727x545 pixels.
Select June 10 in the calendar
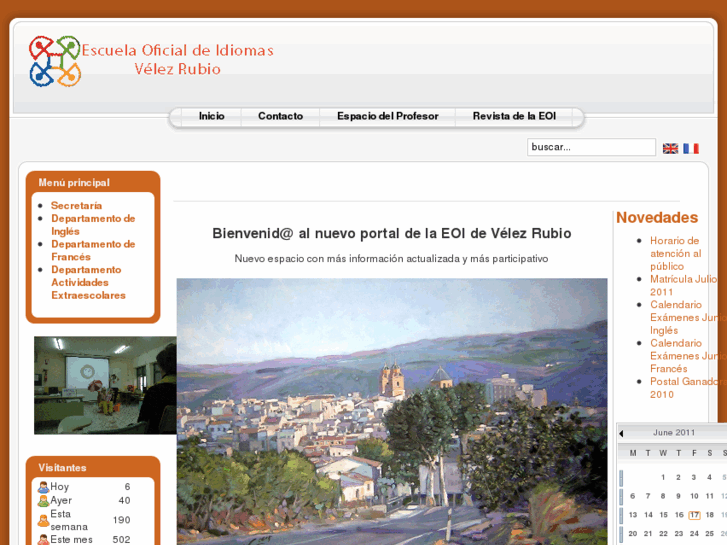(x=694, y=496)
